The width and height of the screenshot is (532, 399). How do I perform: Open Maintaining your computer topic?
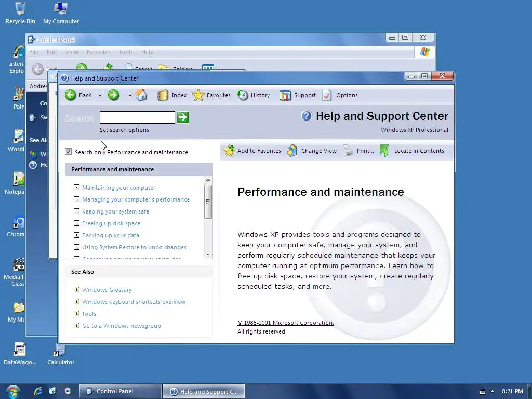pos(119,188)
